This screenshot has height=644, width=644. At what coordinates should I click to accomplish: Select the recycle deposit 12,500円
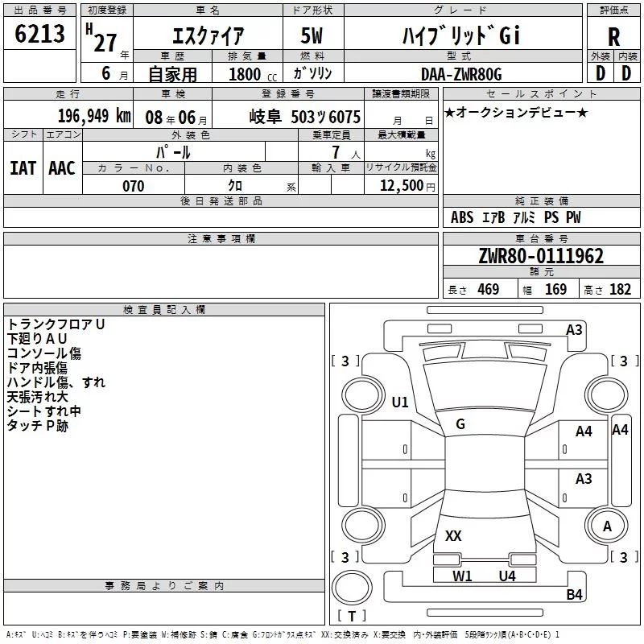click(407, 186)
